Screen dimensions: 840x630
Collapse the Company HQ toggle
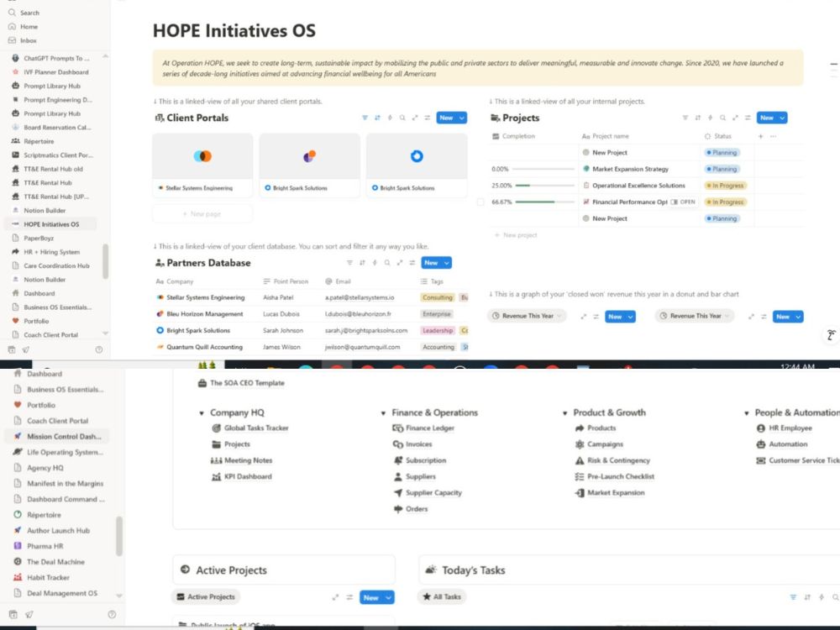(202, 413)
